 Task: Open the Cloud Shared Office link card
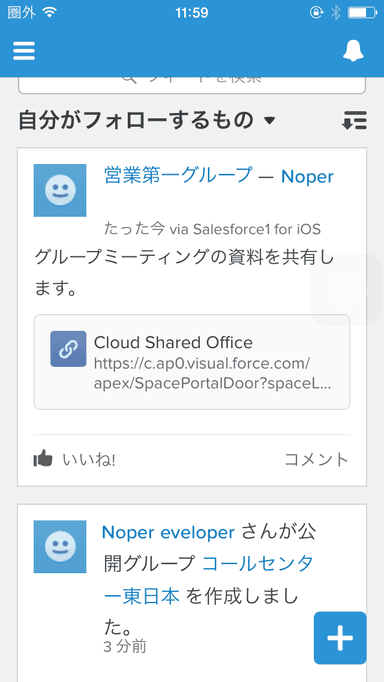192,362
